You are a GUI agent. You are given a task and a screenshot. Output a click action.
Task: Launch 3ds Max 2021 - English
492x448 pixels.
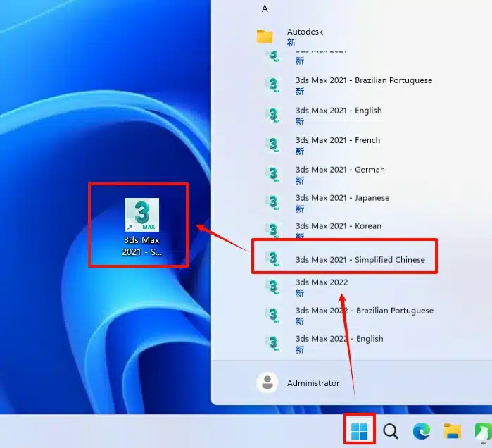coord(338,111)
